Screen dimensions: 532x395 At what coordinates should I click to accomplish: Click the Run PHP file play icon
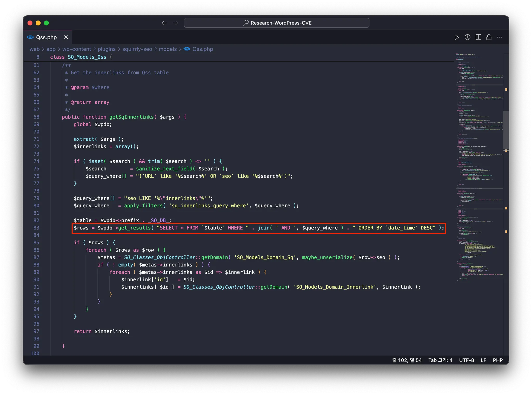[456, 37]
